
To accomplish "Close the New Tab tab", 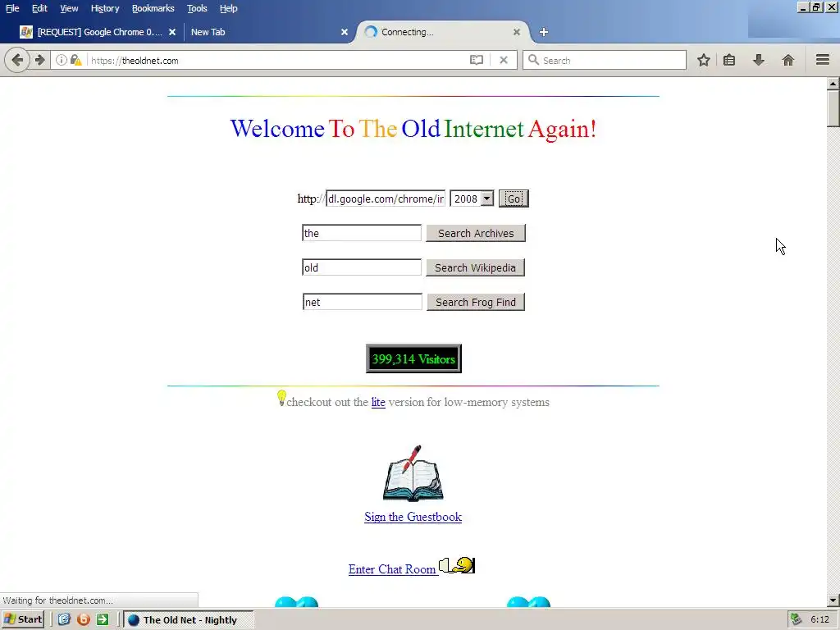I will click(x=345, y=32).
